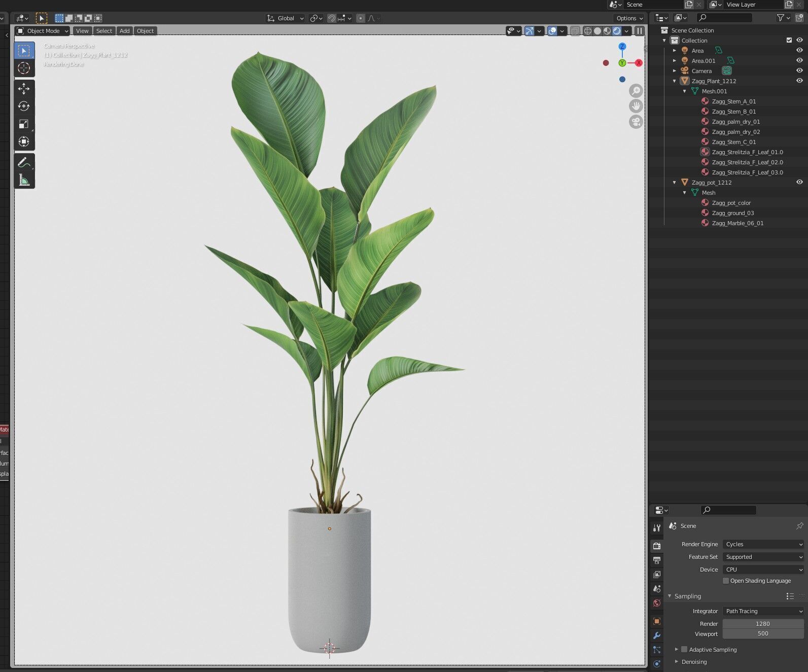
Task: Open the Object menu
Action: point(145,31)
